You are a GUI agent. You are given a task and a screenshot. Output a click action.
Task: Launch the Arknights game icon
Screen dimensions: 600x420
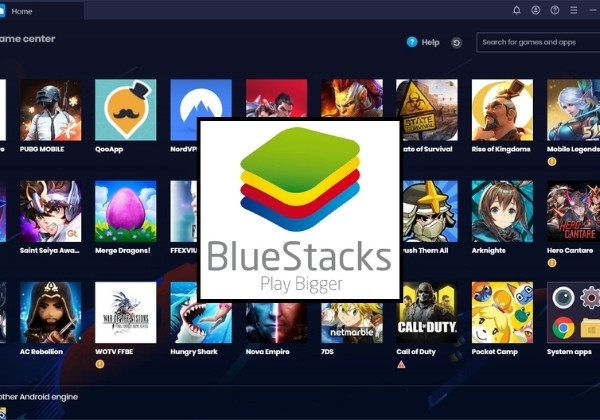[x=502, y=211]
